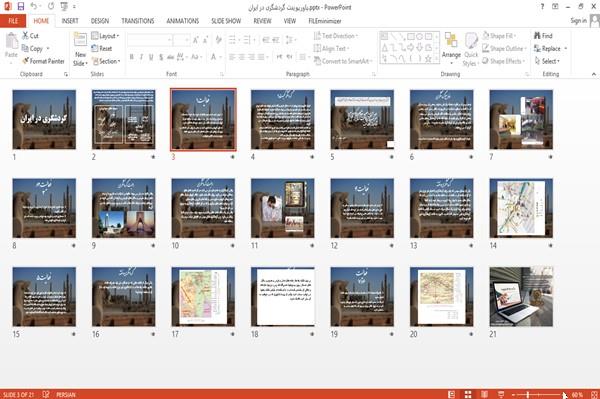Collapse the ribbon with chevron

[x=593, y=74]
